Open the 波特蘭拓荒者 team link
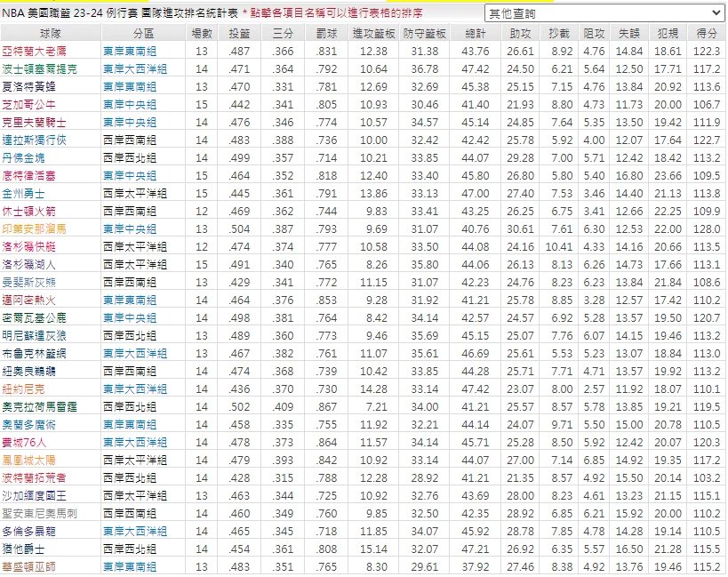Viewport: 728px width, 577px height. (x=34, y=478)
